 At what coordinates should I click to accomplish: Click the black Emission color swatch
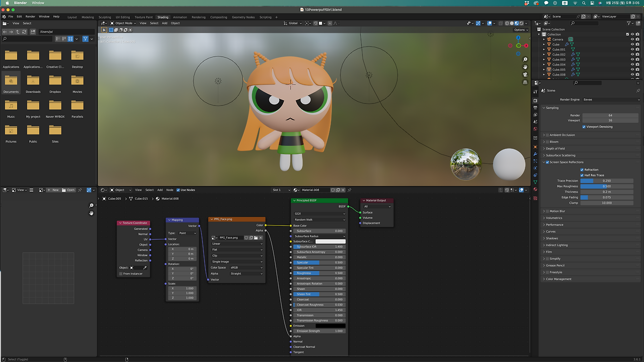click(x=331, y=326)
